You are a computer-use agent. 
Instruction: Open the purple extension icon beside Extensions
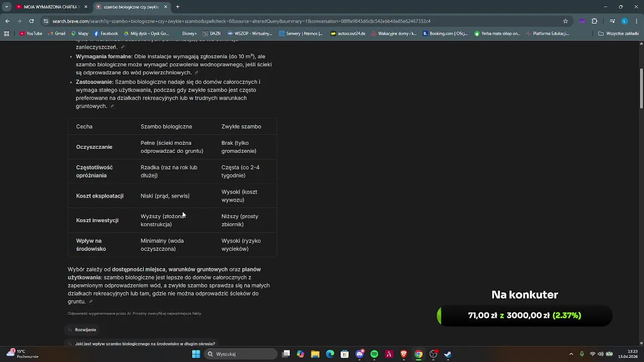point(582,21)
